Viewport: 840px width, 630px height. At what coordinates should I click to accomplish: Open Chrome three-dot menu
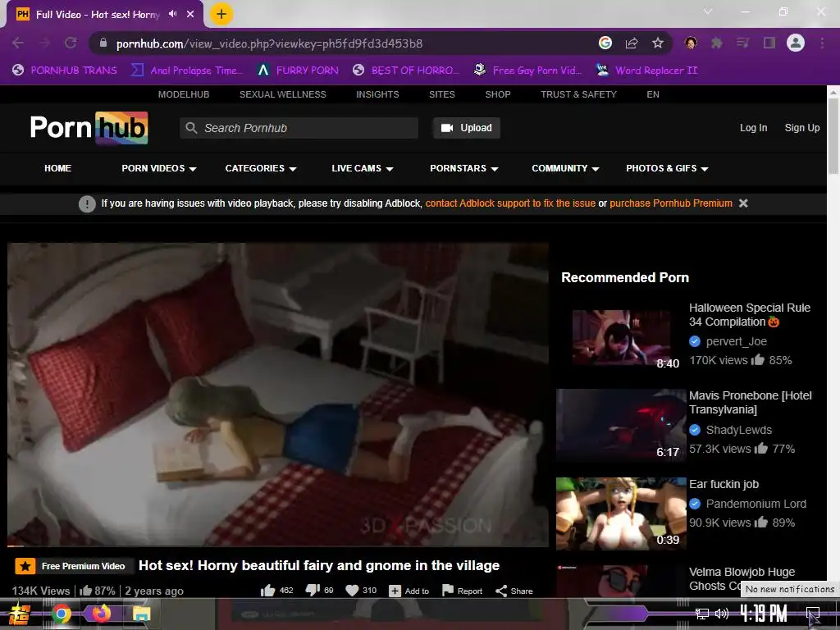point(822,43)
